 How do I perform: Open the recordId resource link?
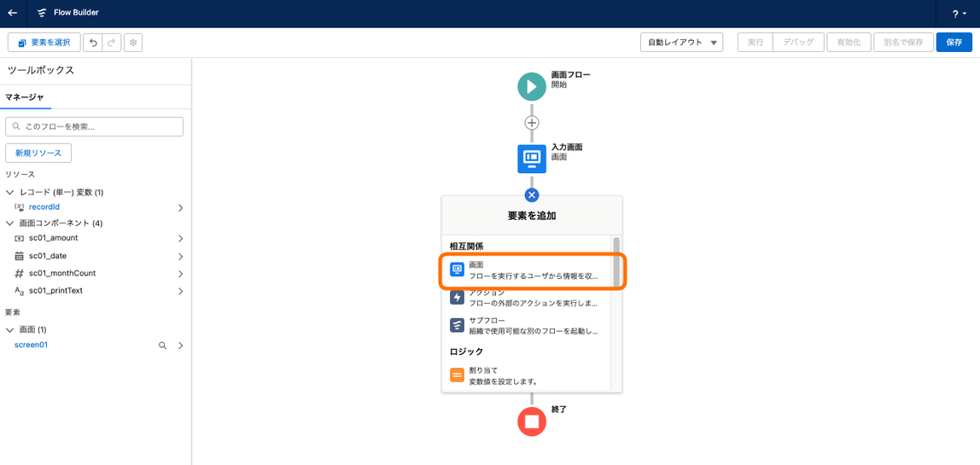[44, 206]
